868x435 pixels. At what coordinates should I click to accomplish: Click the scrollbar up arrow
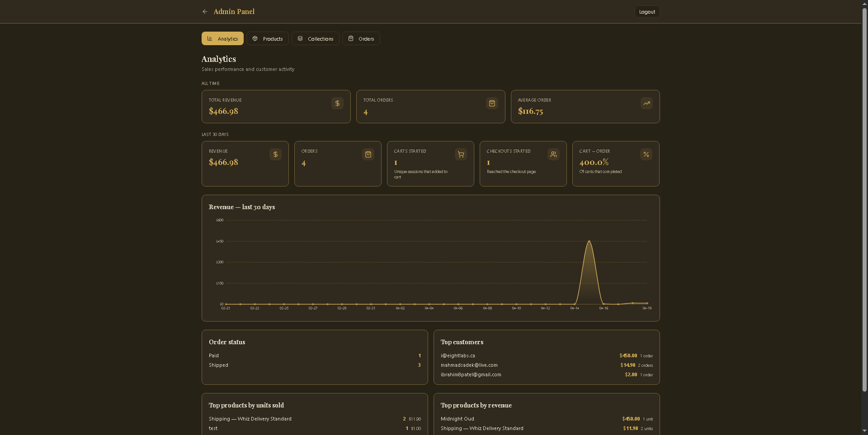pyautogui.click(x=864, y=3)
